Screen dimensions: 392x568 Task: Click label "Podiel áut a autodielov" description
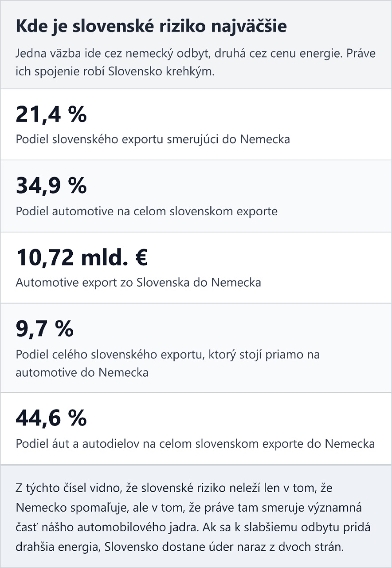195,443
